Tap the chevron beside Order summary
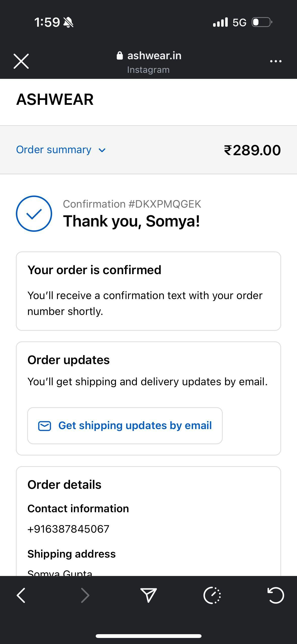Screen dimensions: 297x644 [x=102, y=150]
